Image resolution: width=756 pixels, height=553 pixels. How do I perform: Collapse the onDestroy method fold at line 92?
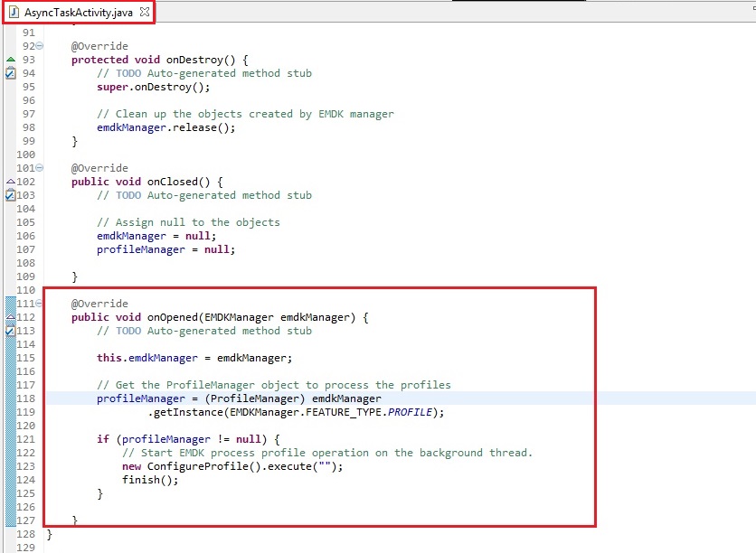tap(39, 46)
